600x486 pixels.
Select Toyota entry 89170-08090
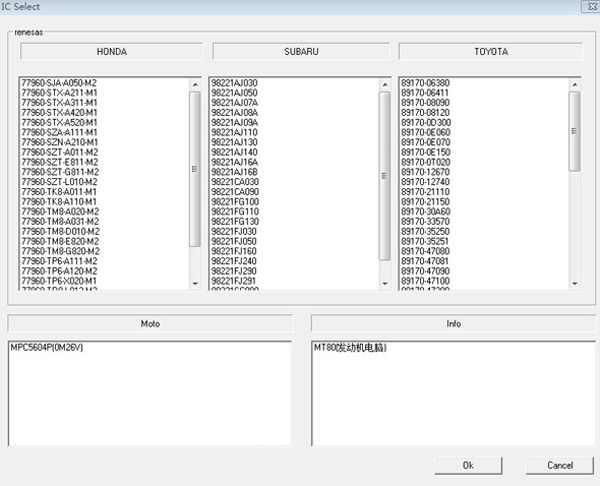click(425, 103)
